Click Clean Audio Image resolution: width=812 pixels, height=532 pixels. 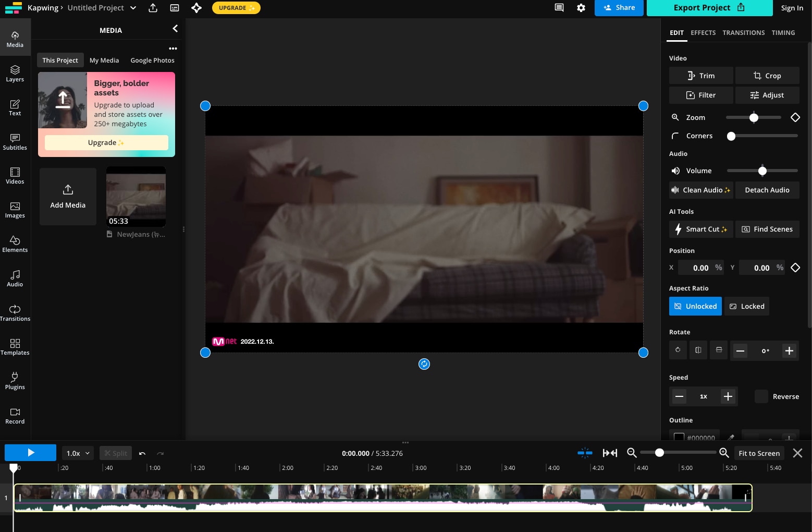pyautogui.click(x=701, y=190)
